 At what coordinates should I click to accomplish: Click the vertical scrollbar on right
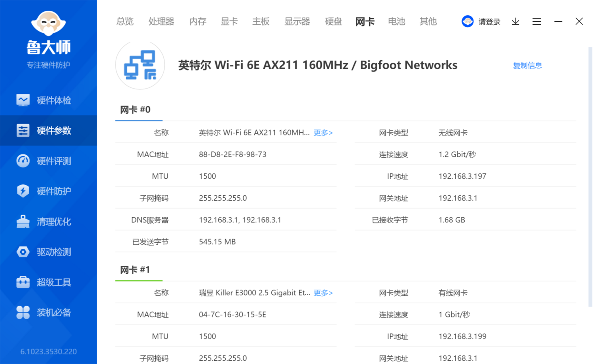[x=590, y=177]
